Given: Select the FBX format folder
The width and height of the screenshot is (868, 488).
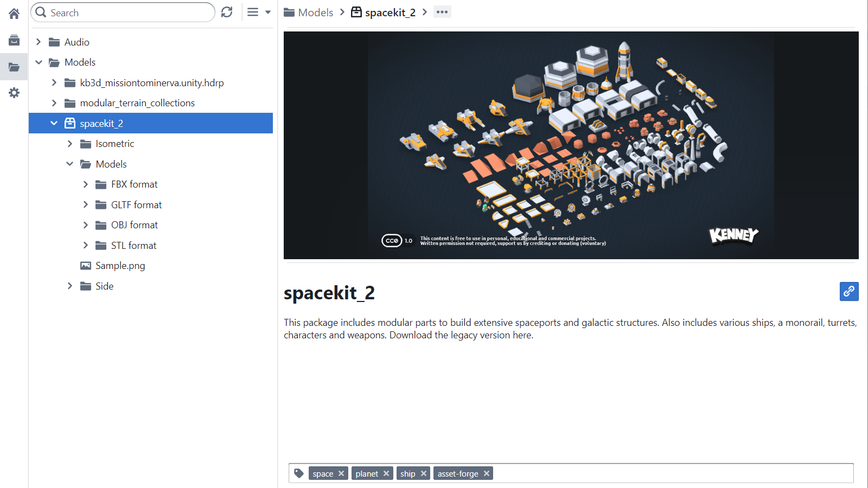Looking at the screenshot, I should coord(151,184).
